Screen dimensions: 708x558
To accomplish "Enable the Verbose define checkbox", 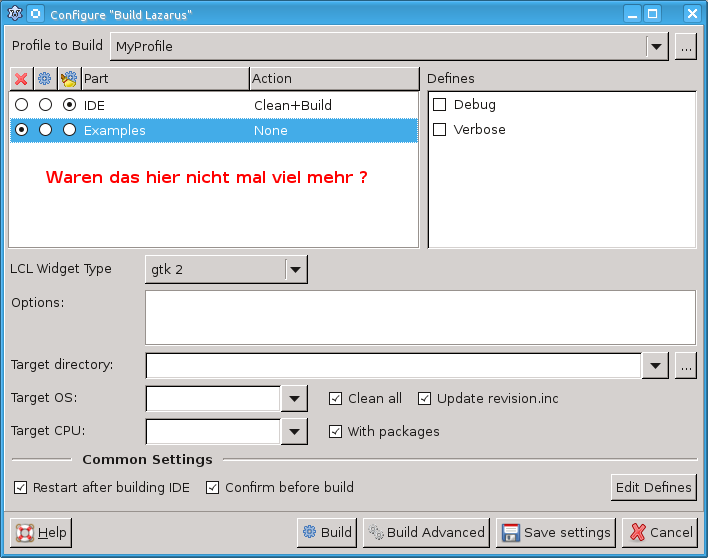I will coord(439,130).
